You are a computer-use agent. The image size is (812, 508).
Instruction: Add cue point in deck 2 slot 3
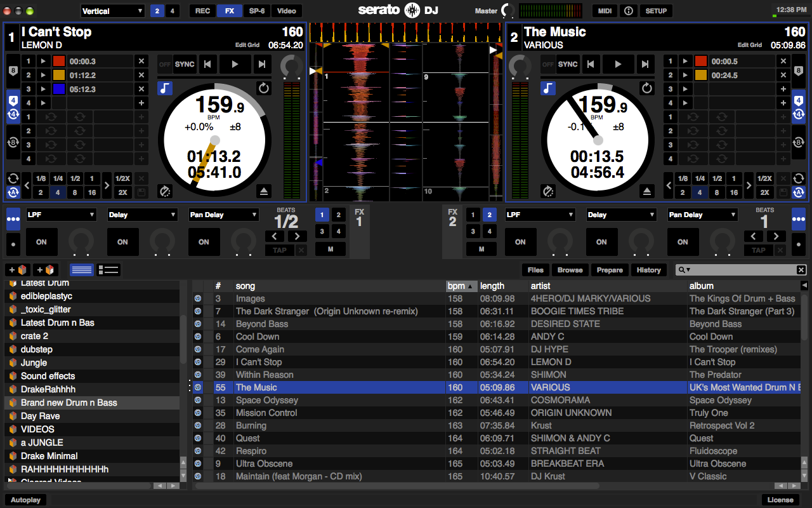pyautogui.click(x=783, y=90)
